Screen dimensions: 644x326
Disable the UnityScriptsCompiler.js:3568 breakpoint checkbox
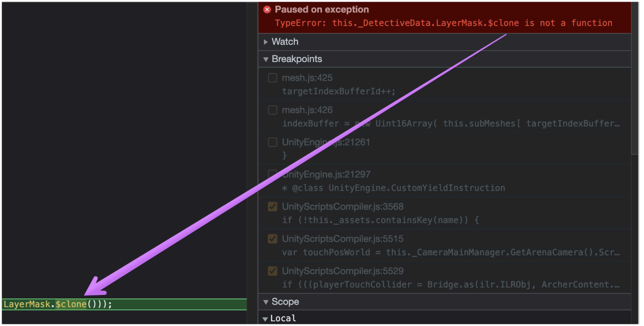(273, 207)
